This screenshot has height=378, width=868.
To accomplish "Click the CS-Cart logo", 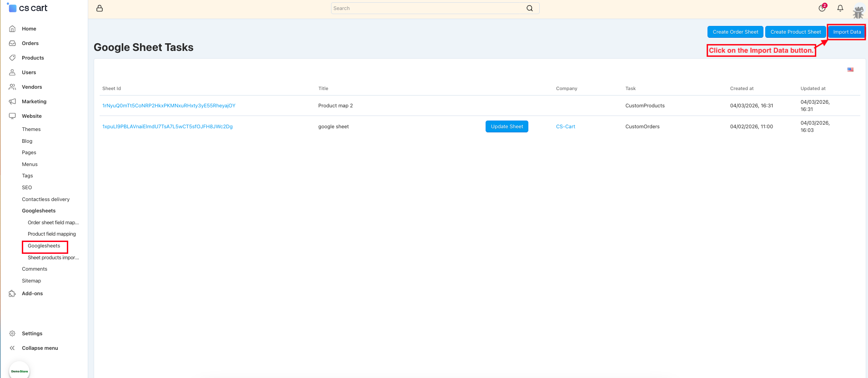I will 27,8.
